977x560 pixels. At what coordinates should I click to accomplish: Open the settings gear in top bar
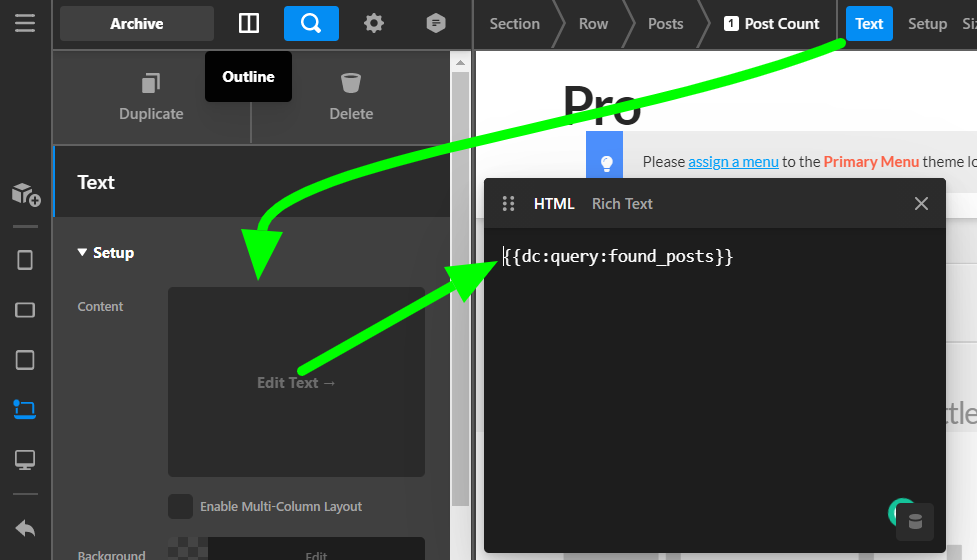pos(373,23)
